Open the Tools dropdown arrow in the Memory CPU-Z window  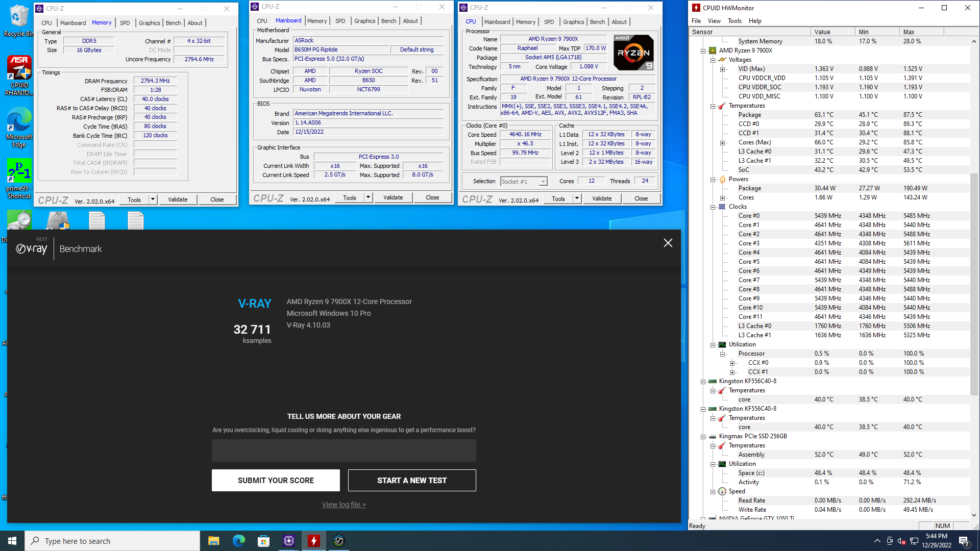[152, 199]
